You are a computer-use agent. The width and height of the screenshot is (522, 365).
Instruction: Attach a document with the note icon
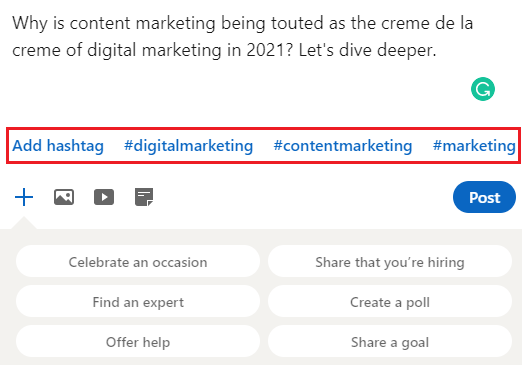pyautogui.click(x=144, y=197)
